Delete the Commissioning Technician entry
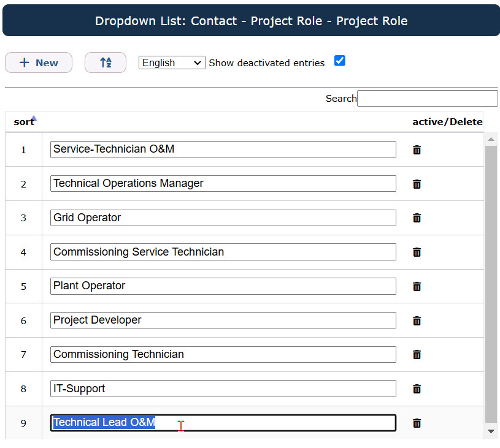500x448 pixels. point(417,354)
